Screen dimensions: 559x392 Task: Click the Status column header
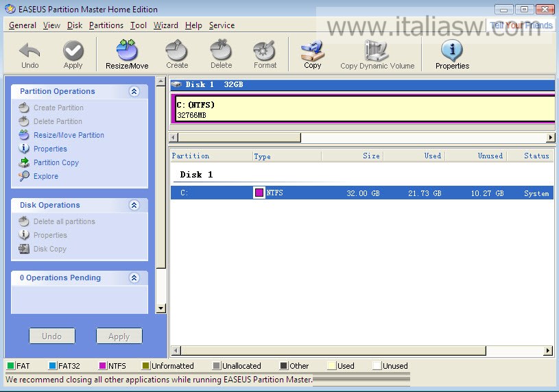tap(531, 156)
